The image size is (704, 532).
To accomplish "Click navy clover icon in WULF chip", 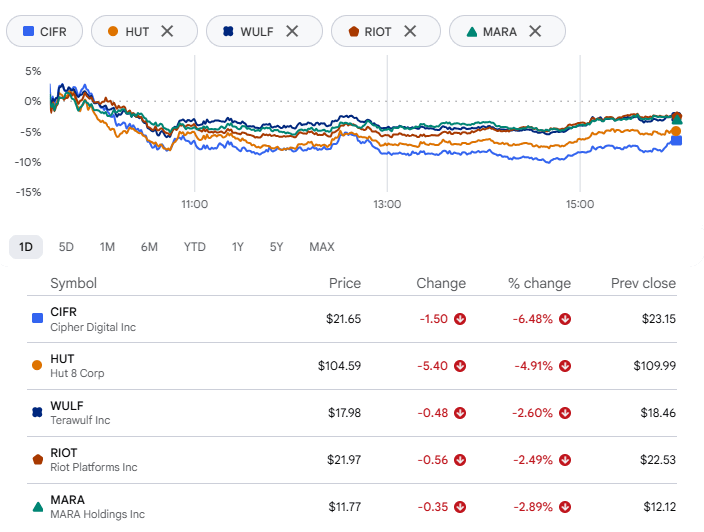I will (x=228, y=31).
